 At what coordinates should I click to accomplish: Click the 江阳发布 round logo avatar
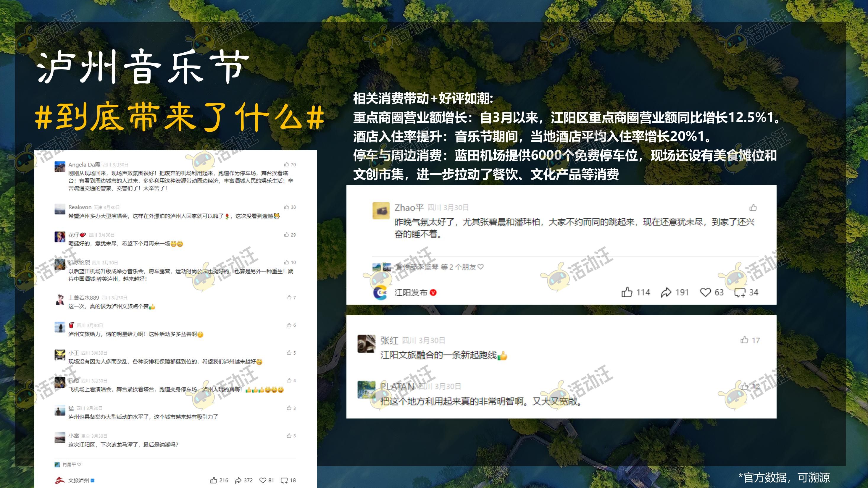[x=380, y=292]
